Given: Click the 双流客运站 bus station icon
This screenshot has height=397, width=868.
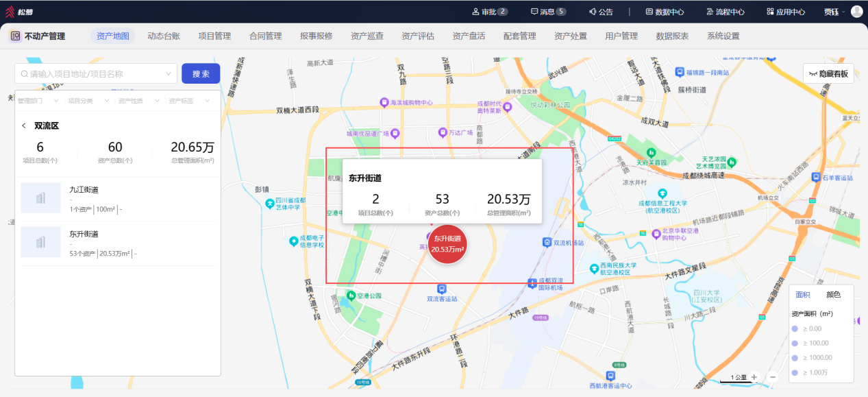Looking at the screenshot, I should [442, 289].
